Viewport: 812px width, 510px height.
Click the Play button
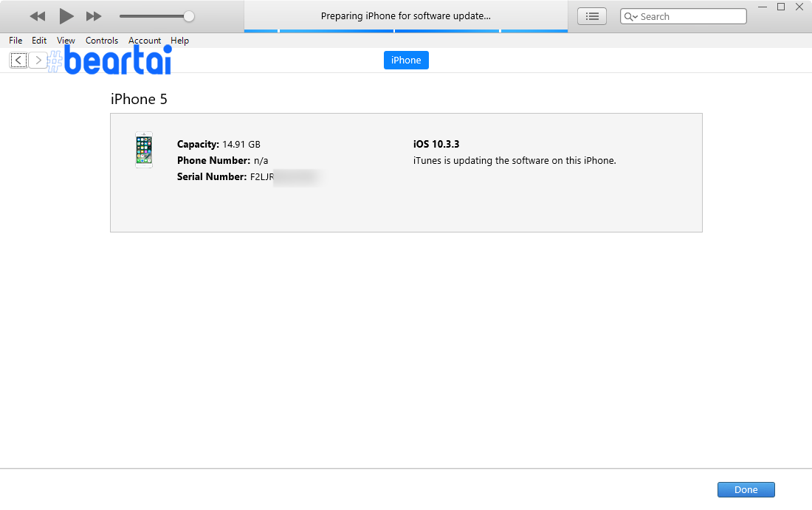[66, 16]
